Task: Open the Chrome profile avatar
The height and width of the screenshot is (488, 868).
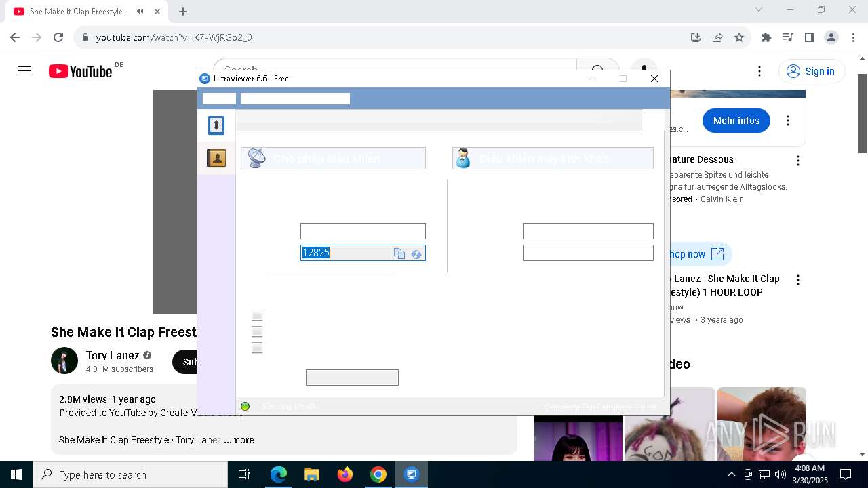Action: point(831,37)
